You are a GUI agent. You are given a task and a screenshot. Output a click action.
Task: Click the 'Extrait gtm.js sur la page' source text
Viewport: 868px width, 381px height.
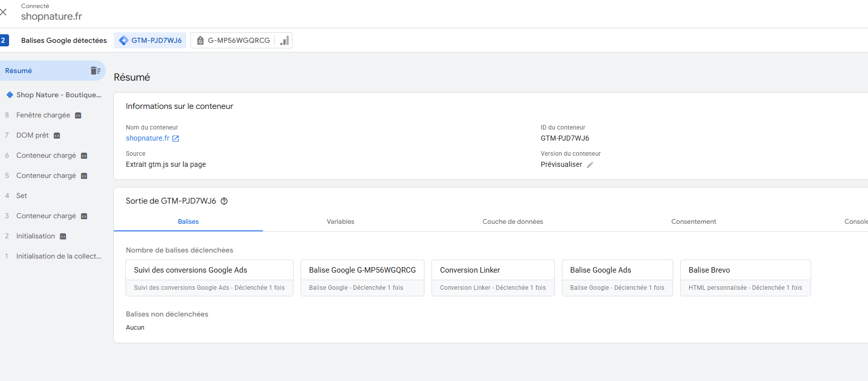coord(166,164)
